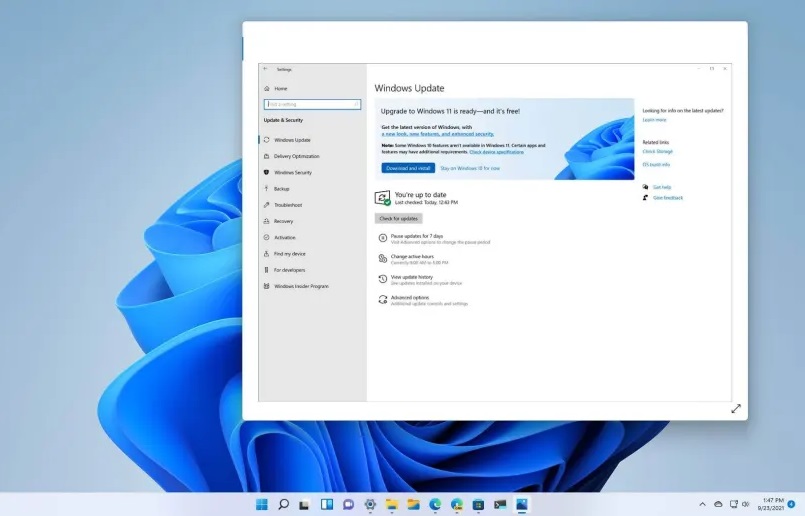805x516 pixels.
Task: Click Check for updates button
Action: (x=398, y=219)
